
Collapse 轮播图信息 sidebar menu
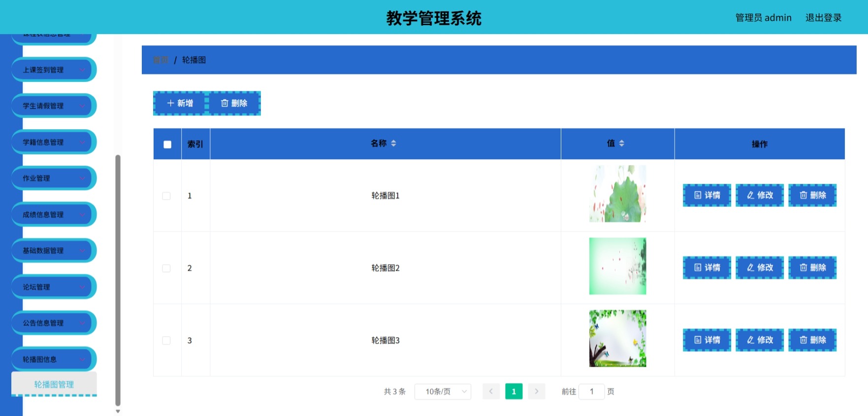click(54, 360)
